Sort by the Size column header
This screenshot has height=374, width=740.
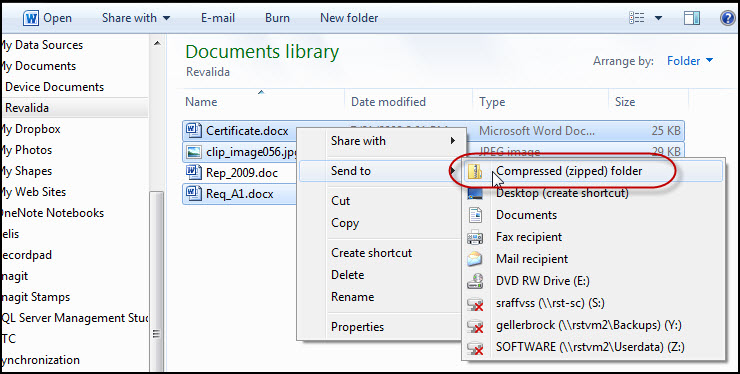click(x=625, y=102)
